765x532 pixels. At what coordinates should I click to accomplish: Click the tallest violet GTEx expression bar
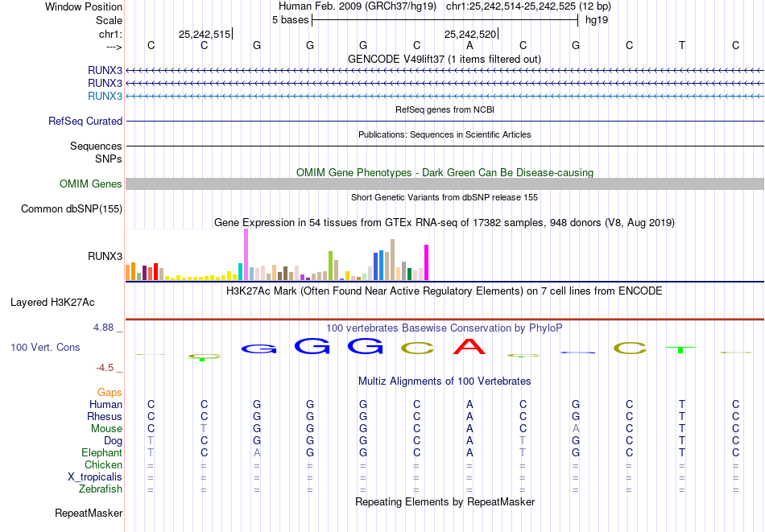click(x=246, y=254)
